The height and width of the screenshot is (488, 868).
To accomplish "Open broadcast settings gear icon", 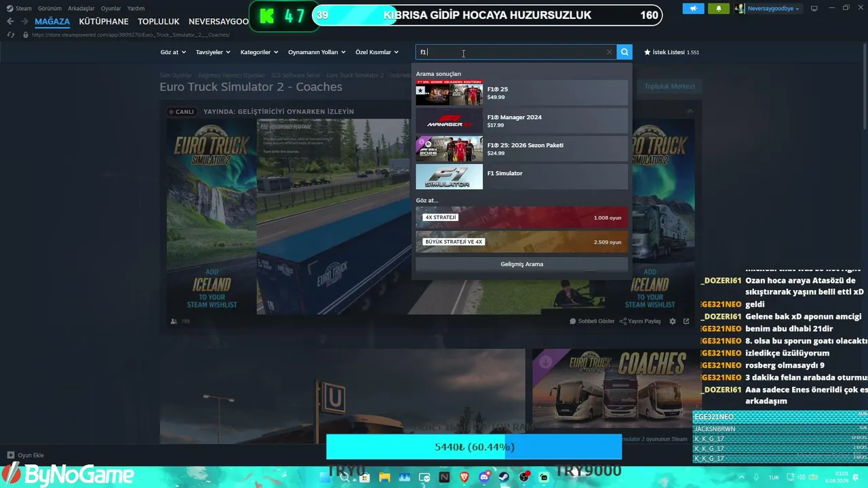I will pyautogui.click(x=673, y=321).
